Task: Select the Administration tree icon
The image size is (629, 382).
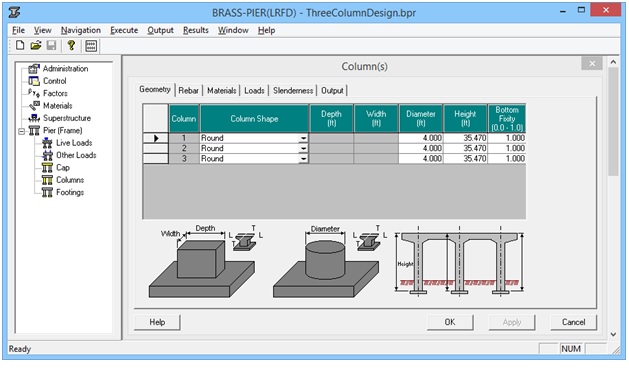Action: point(34,69)
